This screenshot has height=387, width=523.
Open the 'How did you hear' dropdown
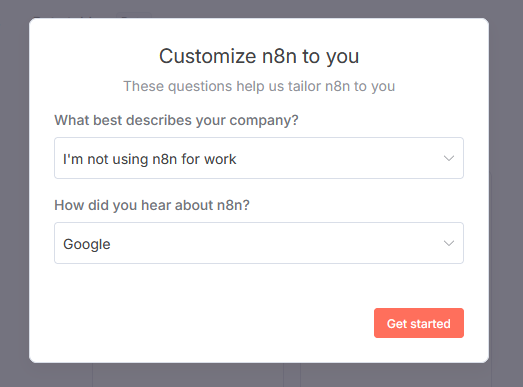(x=259, y=243)
